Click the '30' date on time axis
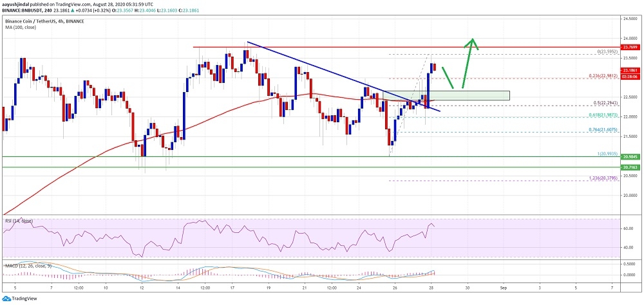The image size is (644, 305). pos(468,288)
